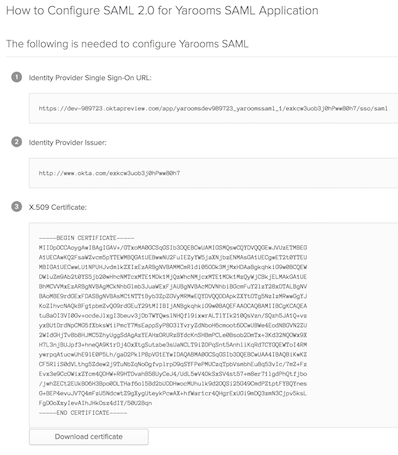Click the Identity Provider Single Sign-On URL label

coord(90,78)
